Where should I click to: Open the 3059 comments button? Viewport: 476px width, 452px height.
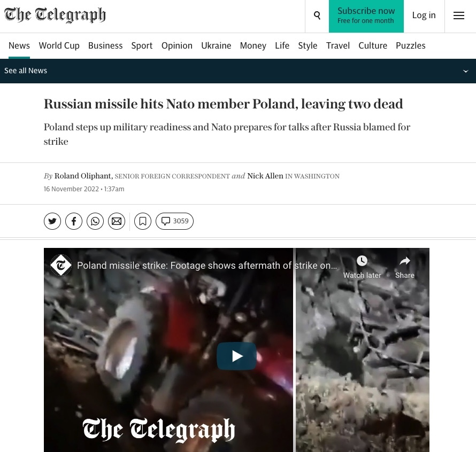(174, 221)
